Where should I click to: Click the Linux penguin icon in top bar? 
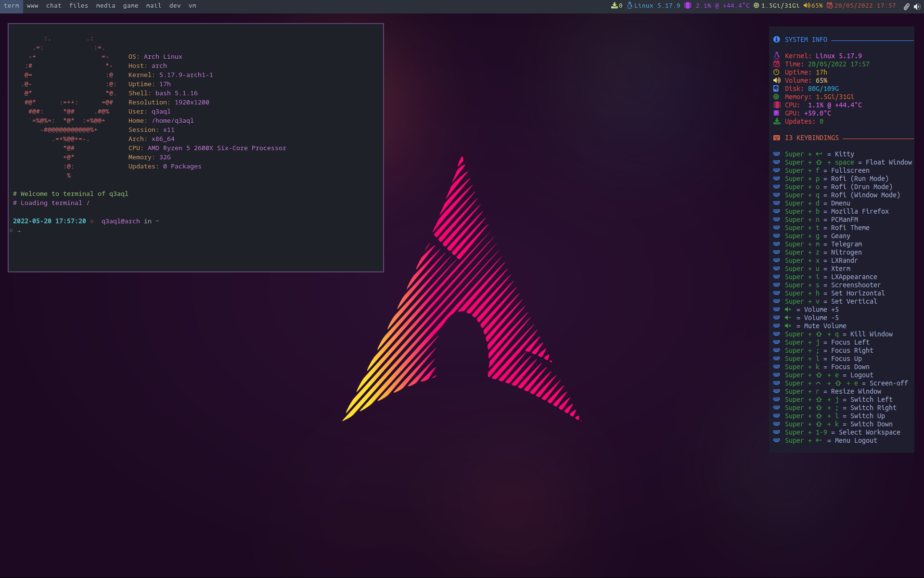pyautogui.click(x=629, y=6)
